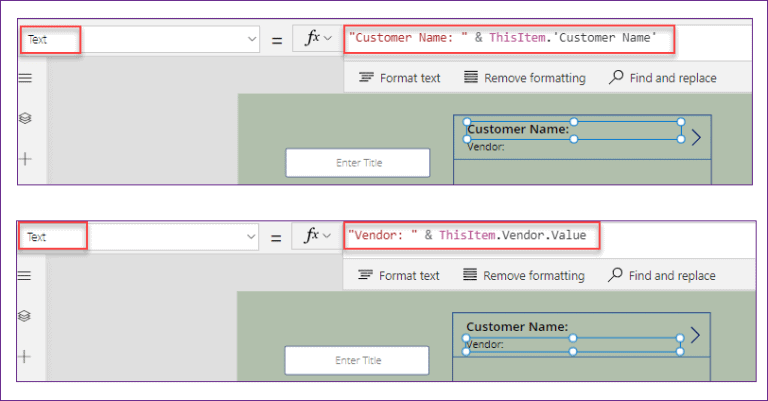768x401 pixels.
Task: Expand the Text property dropdown above the Customer Name formula
Action: pos(251,40)
